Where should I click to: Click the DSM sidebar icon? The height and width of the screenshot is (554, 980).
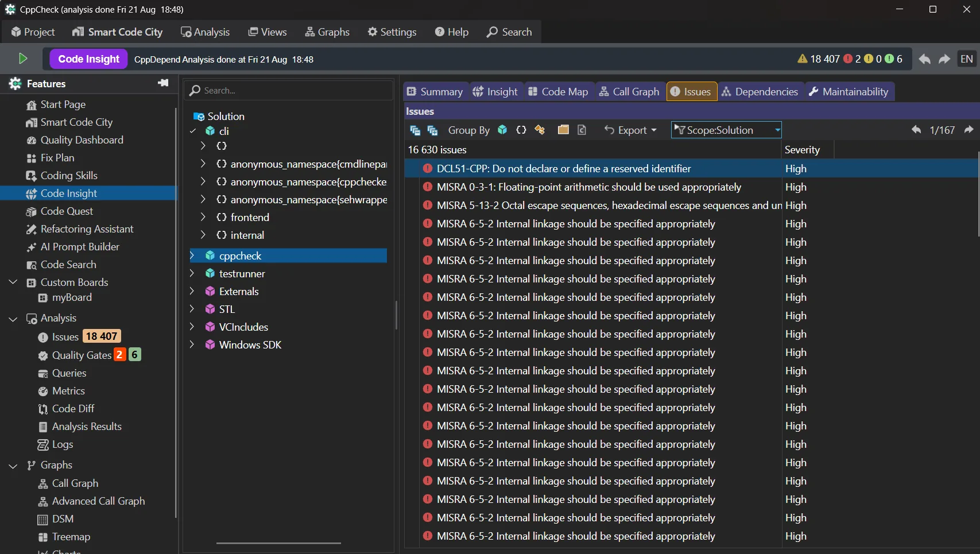(43, 519)
